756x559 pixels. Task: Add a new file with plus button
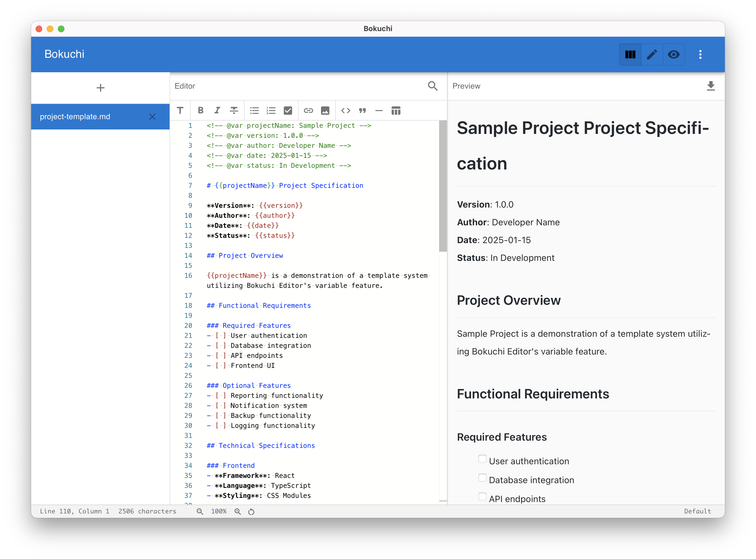pyautogui.click(x=101, y=88)
